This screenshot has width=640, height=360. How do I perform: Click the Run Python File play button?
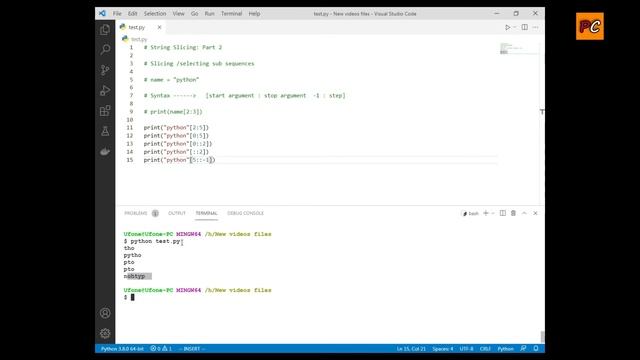[507, 27]
